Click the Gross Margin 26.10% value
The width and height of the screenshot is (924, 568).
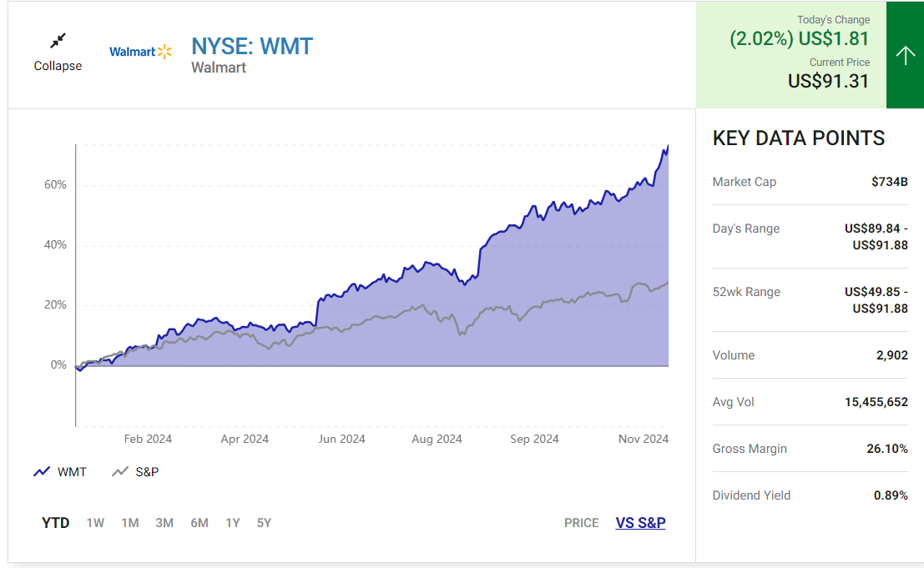pos(887,449)
